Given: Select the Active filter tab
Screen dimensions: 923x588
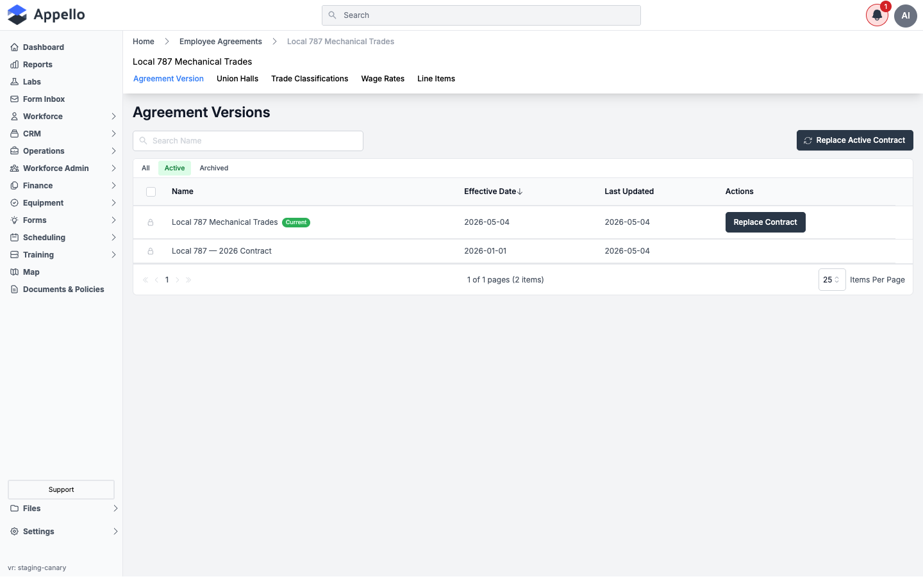Looking at the screenshot, I should point(174,168).
